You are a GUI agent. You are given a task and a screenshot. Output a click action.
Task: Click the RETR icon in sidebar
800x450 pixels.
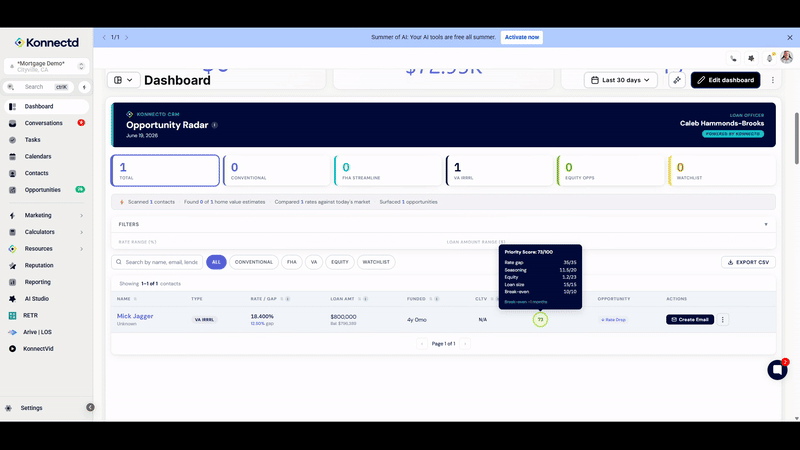13,315
